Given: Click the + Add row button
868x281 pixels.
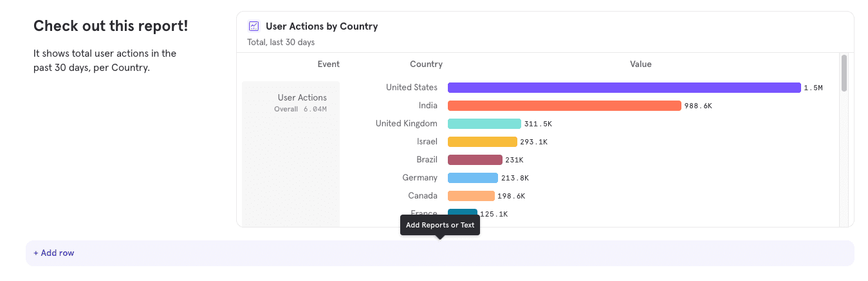Looking at the screenshot, I should click(54, 253).
